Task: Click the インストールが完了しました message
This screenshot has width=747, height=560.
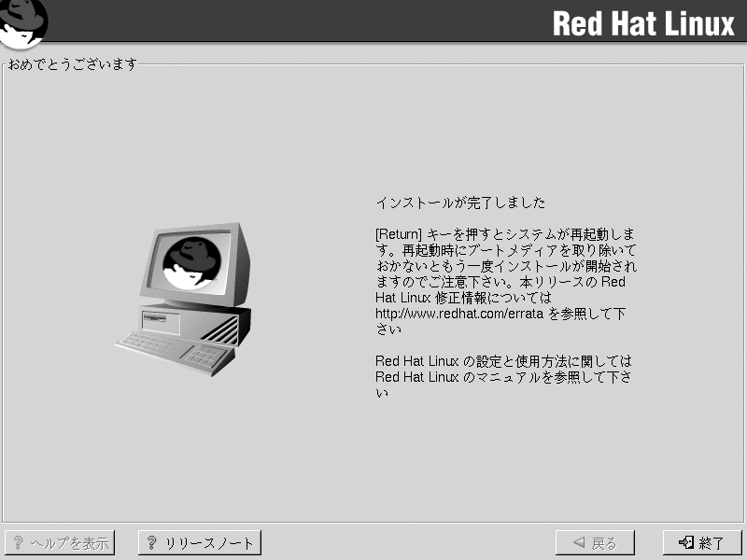Action: (x=460, y=203)
